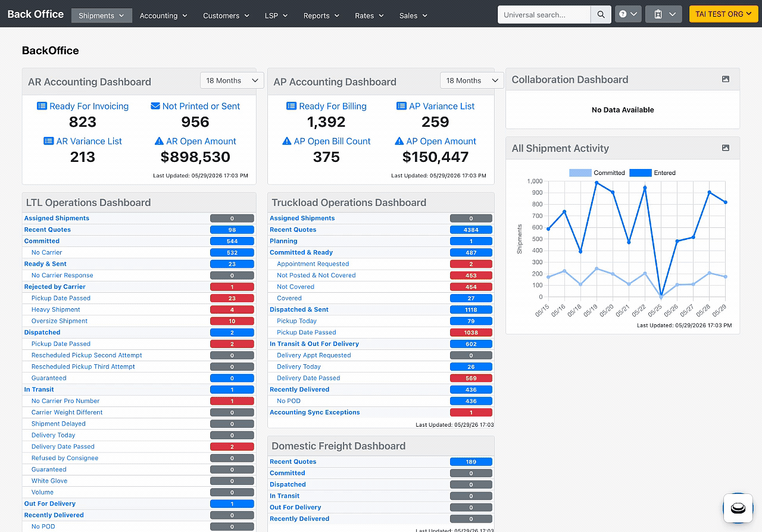762x532 pixels.
Task: Open LTL Carrier Weight Different link
Action: click(x=67, y=412)
